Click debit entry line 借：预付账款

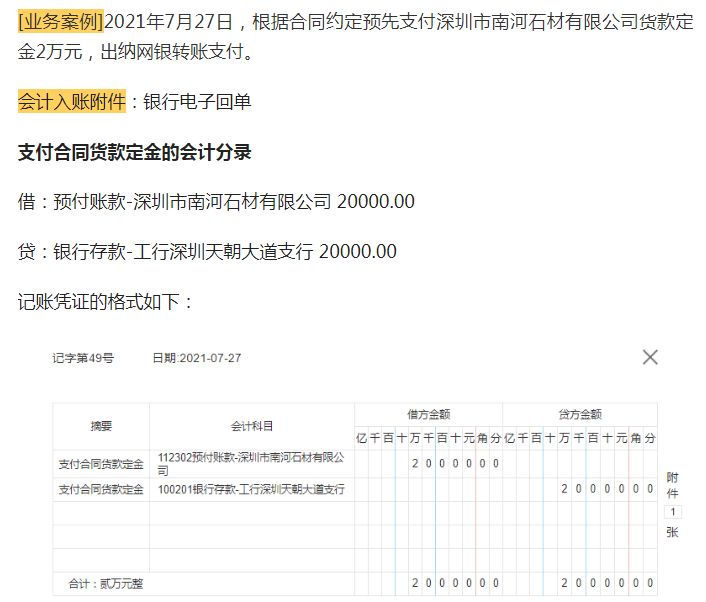[x=216, y=202]
